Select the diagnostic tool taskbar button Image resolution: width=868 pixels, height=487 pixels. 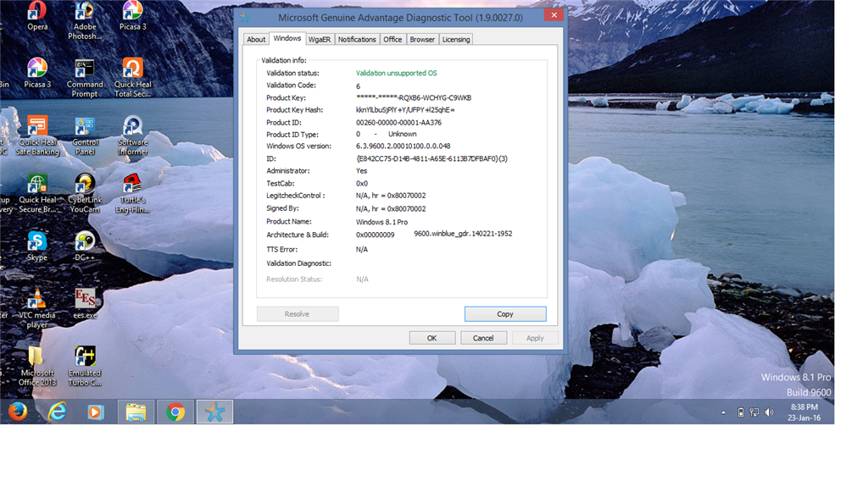point(214,412)
